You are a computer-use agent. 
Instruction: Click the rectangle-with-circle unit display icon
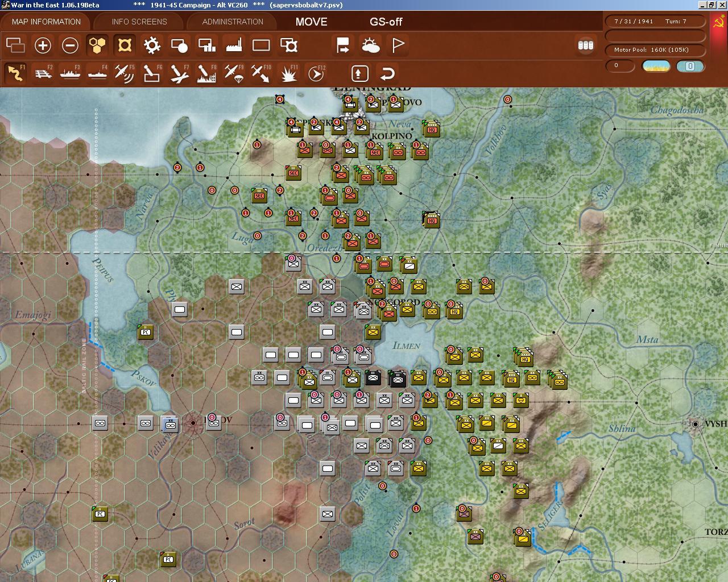pos(179,45)
